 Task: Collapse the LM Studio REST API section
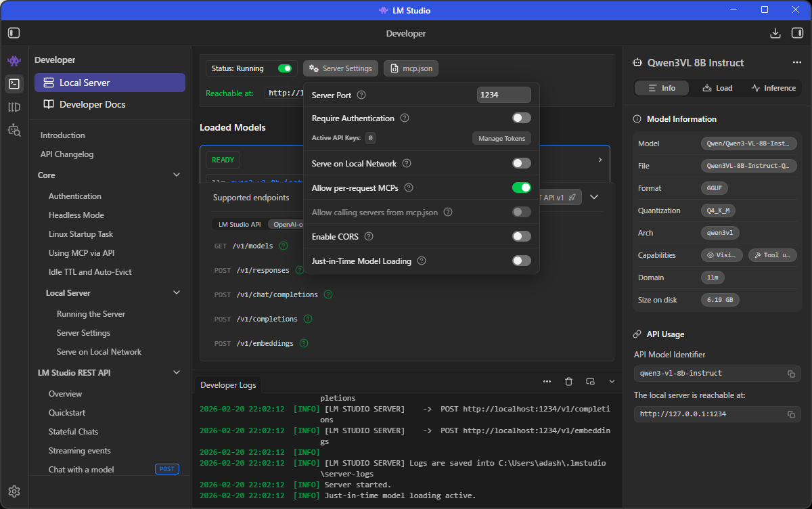(177, 373)
